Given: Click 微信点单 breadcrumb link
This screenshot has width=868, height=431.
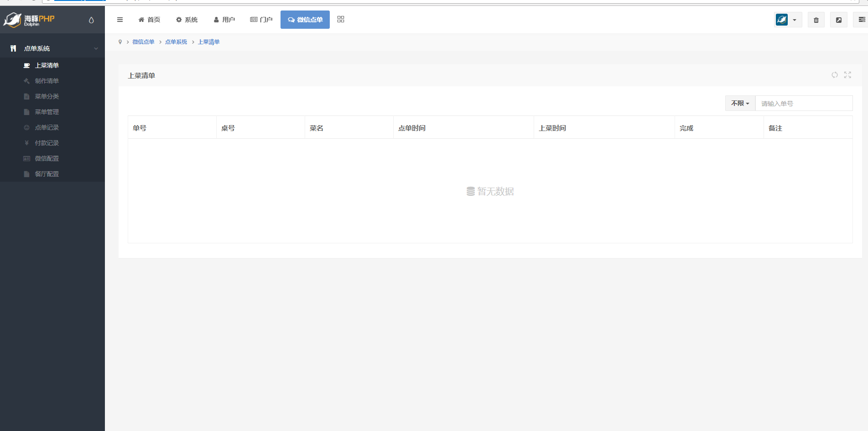Looking at the screenshot, I should tap(143, 42).
